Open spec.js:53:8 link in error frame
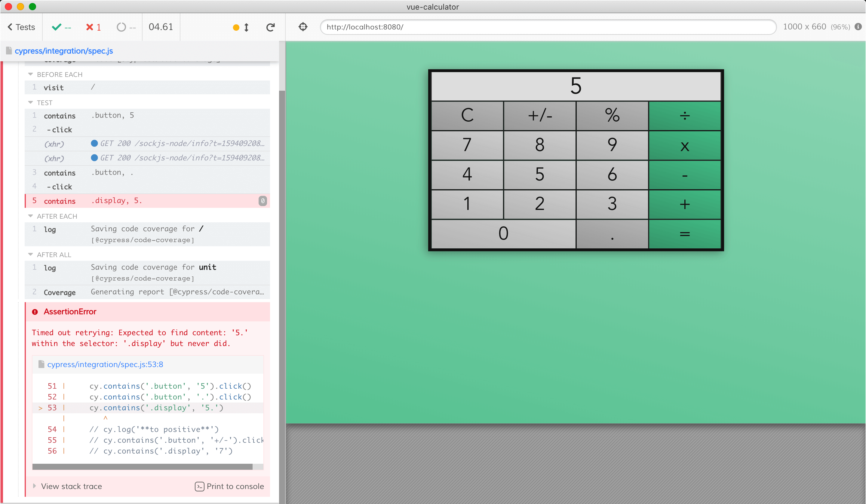Viewport: 866px width, 504px height. pos(105,364)
